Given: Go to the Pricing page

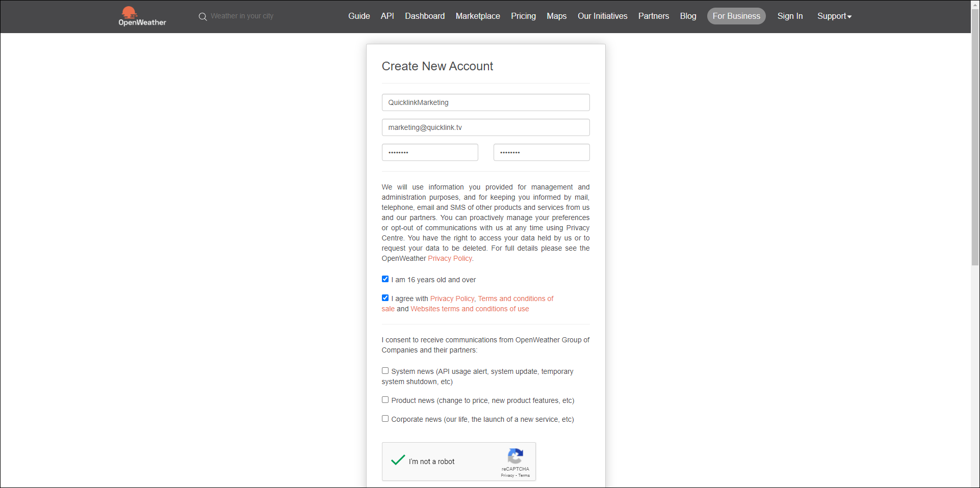Looking at the screenshot, I should click(523, 16).
